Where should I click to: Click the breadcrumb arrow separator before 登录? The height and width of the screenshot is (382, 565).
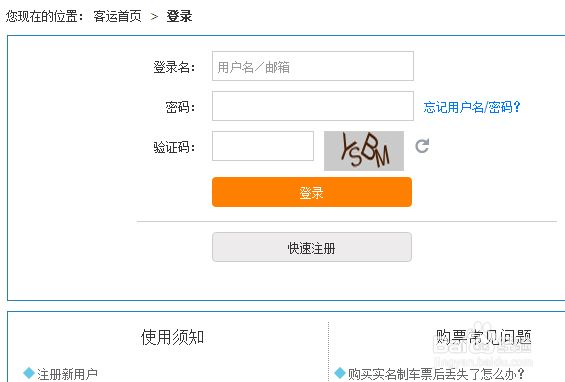tap(154, 17)
